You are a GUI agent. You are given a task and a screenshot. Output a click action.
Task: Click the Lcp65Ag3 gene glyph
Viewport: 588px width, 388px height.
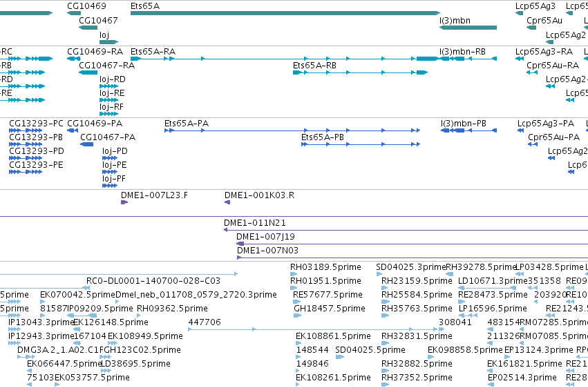click(x=520, y=13)
